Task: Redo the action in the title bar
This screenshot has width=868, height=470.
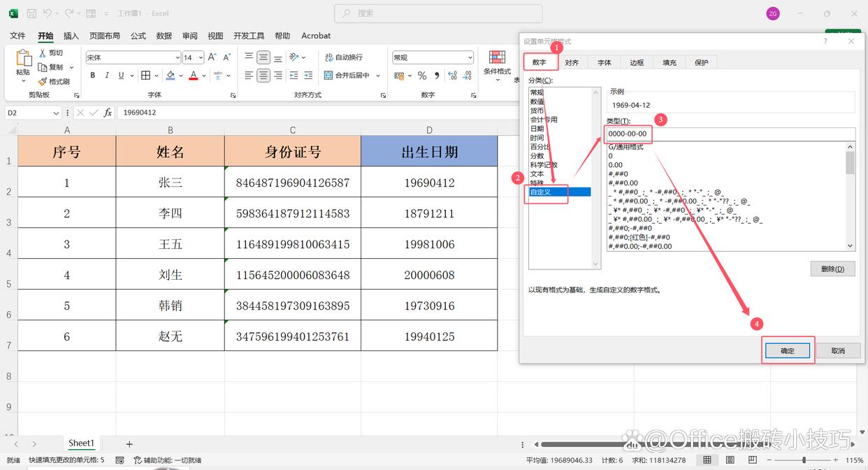Action: pos(68,13)
